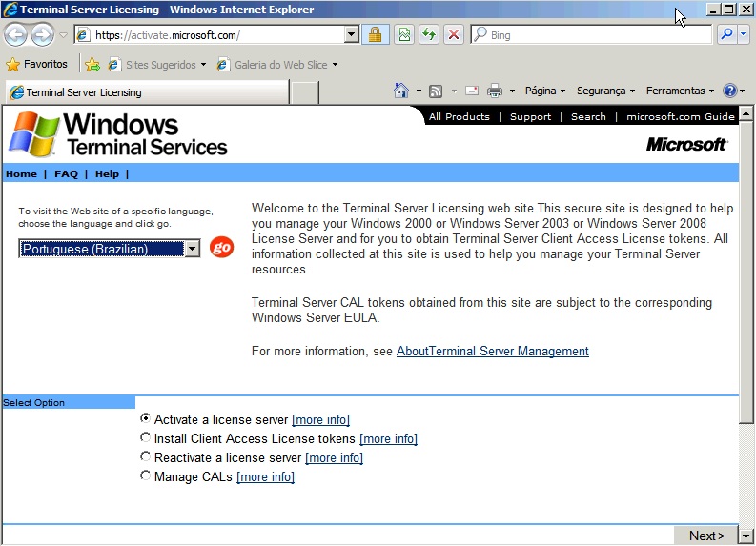Select the Terminal Server Licensing tab
Screen dimensions: 756x546
pyautogui.click(x=147, y=92)
